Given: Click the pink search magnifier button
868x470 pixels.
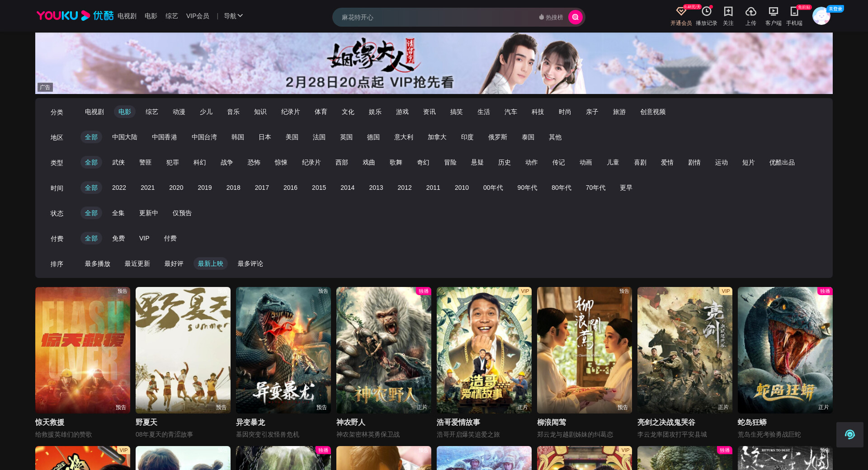Looking at the screenshot, I should tap(575, 17).
